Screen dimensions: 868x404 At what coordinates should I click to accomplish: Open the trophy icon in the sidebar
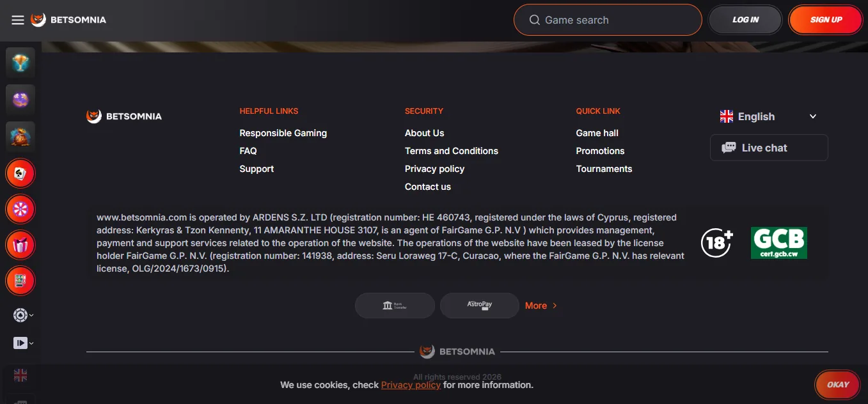pos(20,63)
